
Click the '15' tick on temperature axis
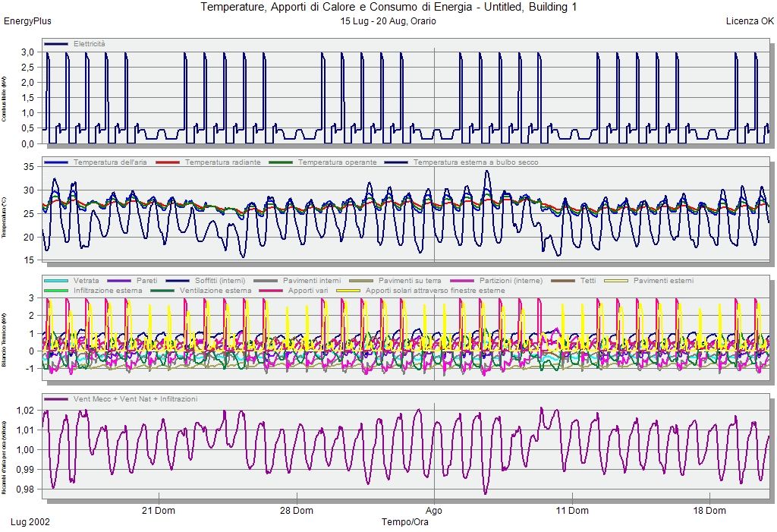tap(29, 260)
